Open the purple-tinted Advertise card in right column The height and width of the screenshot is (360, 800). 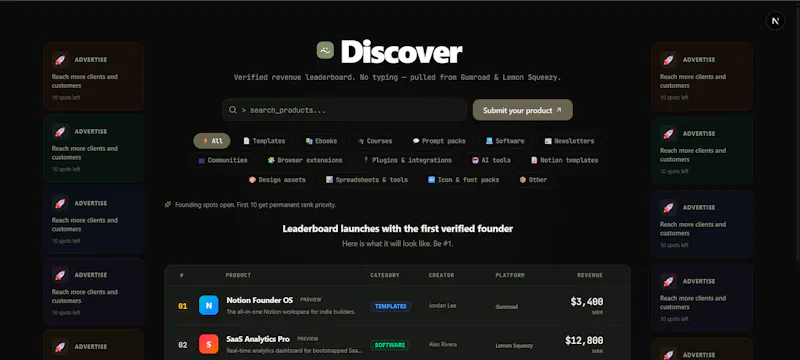pos(702,298)
